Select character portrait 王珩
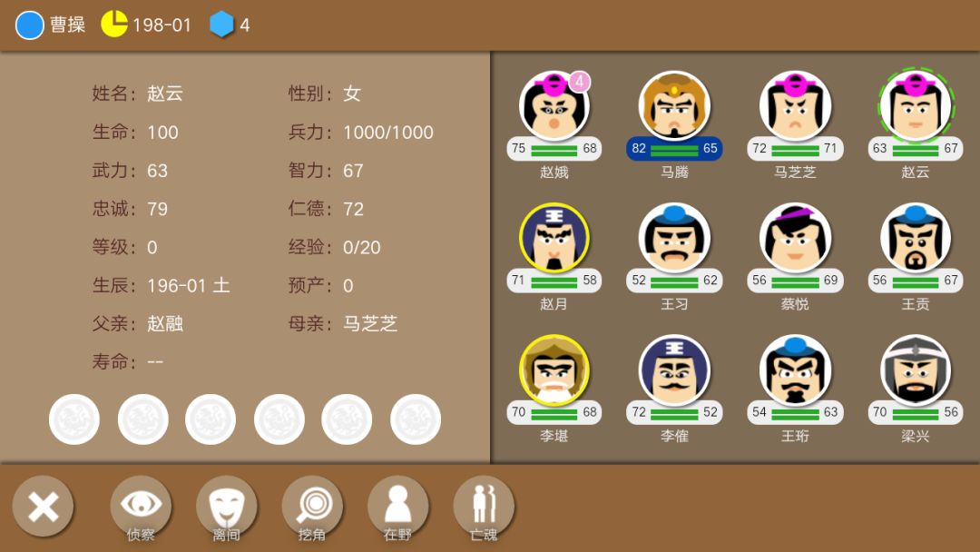980x552 pixels. pyautogui.click(x=795, y=370)
